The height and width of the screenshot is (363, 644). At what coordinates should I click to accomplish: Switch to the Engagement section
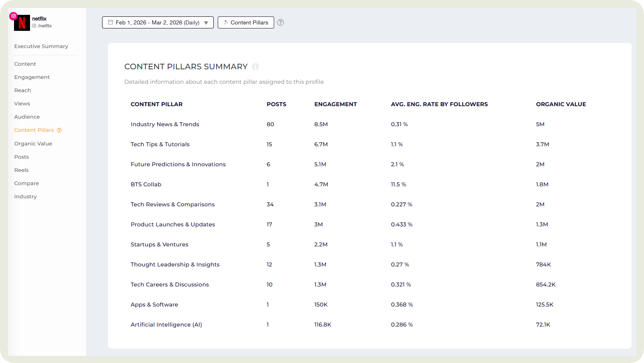[x=32, y=77]
